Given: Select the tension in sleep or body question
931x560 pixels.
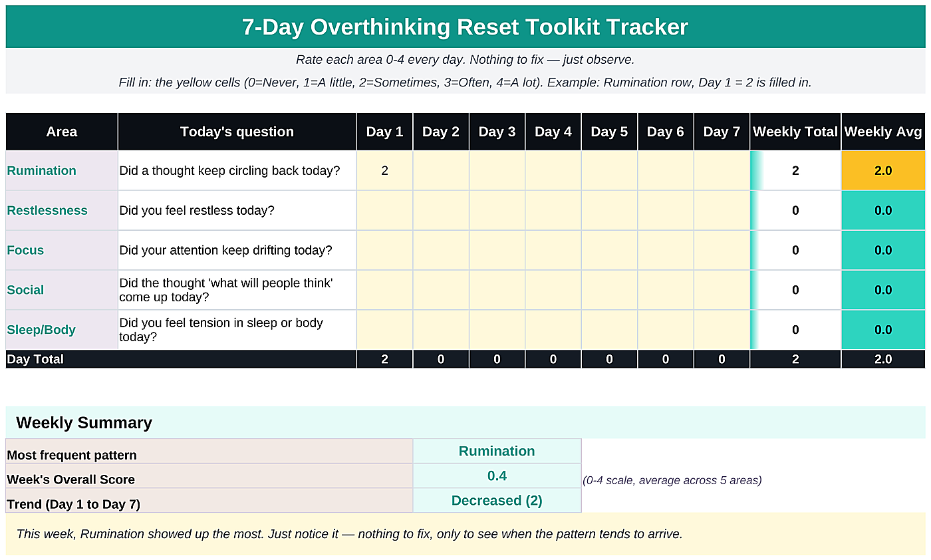Looking at the screenshot, I should tap(237, 330).
